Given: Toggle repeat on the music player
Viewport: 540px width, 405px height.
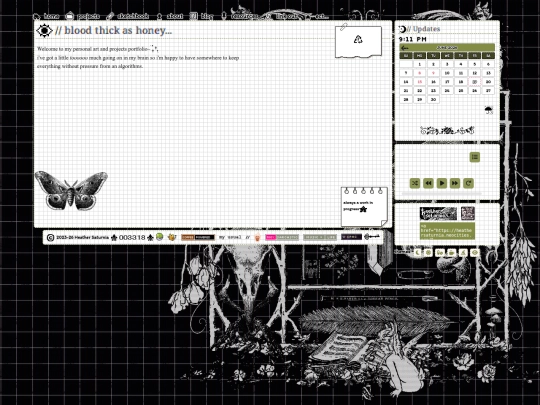Looking at the screenshot, I should point(468,183).
